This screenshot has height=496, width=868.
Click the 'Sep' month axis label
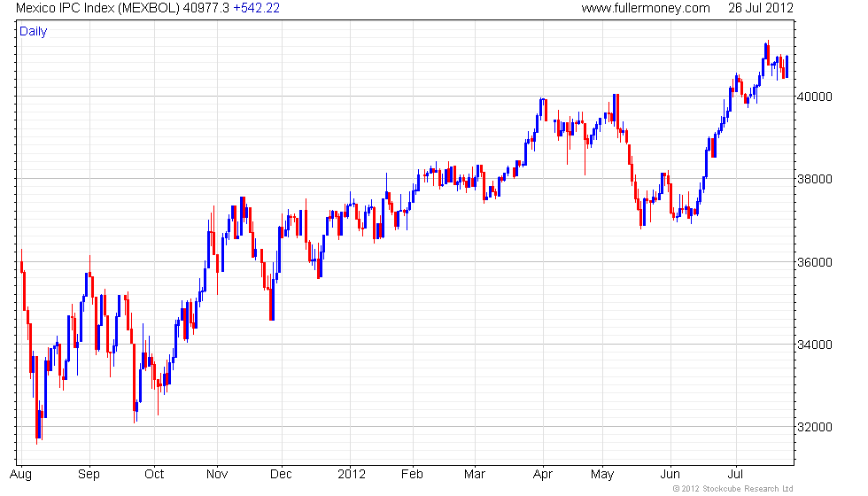(x=89, y=475)
